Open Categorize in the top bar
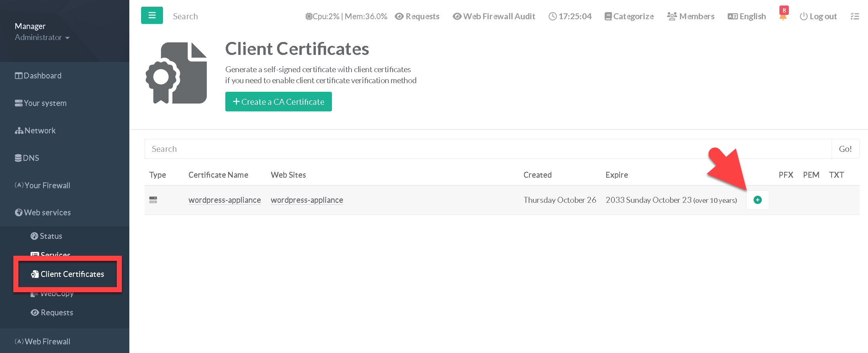 tap(629, 16)
